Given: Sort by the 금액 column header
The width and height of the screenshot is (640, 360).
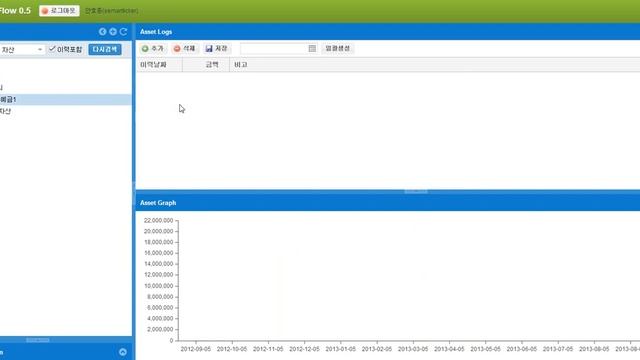Looking at the screenshot, I should (206, 64).
